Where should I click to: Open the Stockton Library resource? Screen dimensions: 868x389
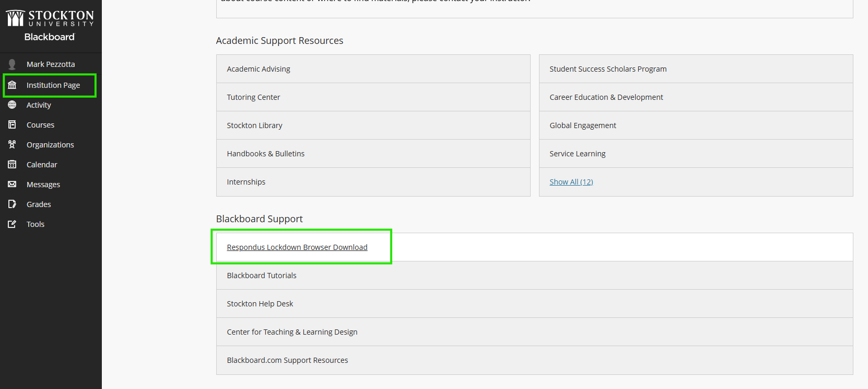tap(373, 125)
